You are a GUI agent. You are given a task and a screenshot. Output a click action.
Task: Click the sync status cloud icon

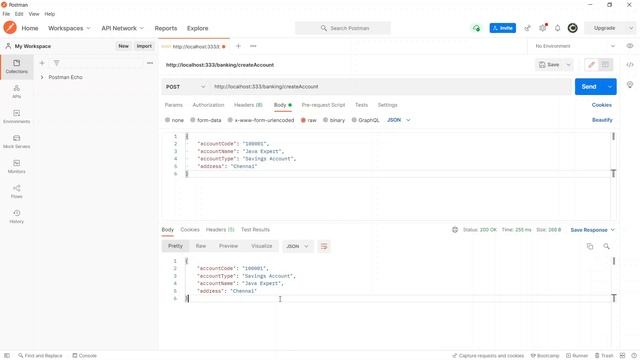point(476,28)
